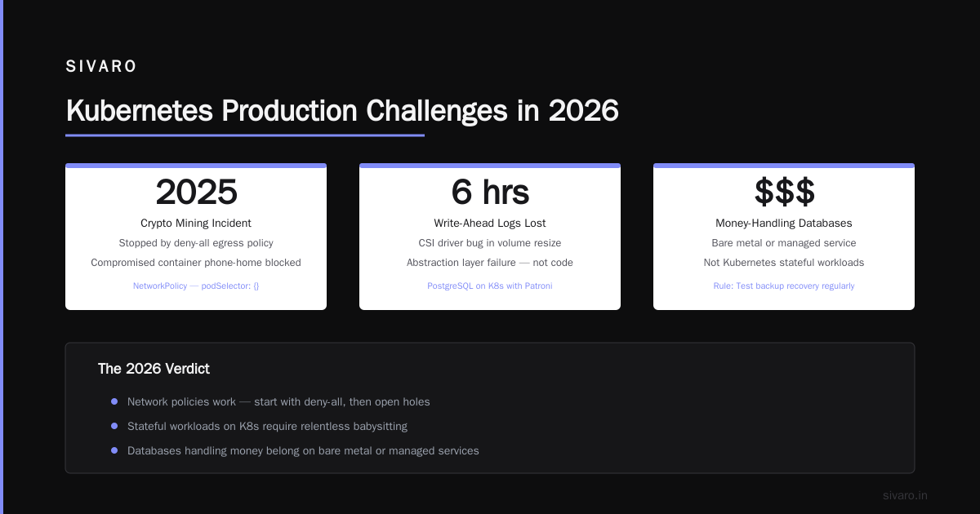
Task: Select the Kubernetes Production Challenges in 2026 title
Action: tap(342, 110)
